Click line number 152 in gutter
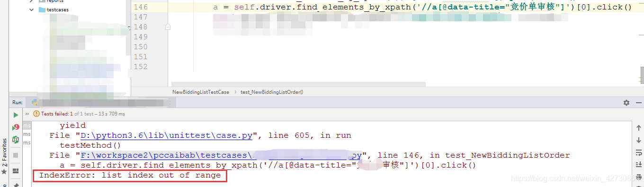Image resolution: width=644 pixels, height=187 pixels. click(x=141, y=67)
